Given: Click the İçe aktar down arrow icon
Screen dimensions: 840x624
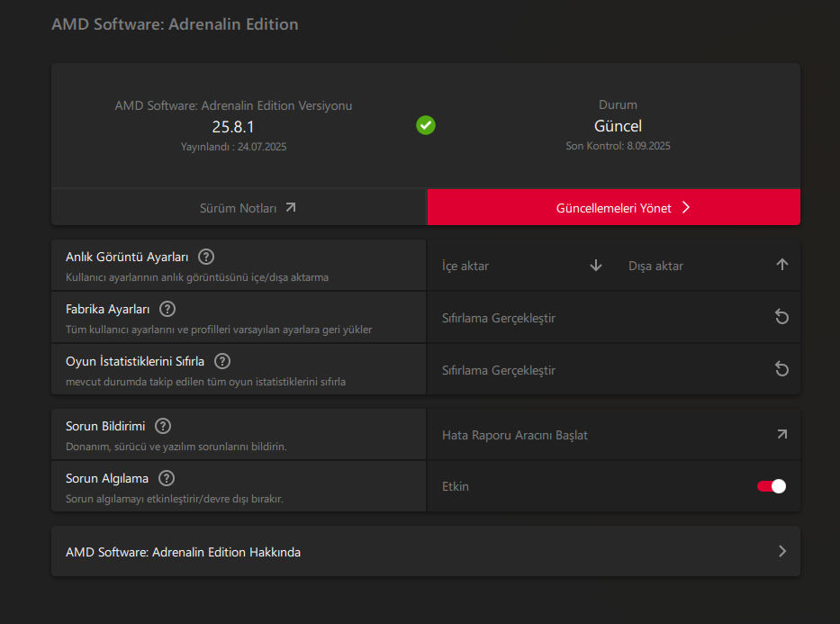Looking at the screenshot, I should (596, 266).
